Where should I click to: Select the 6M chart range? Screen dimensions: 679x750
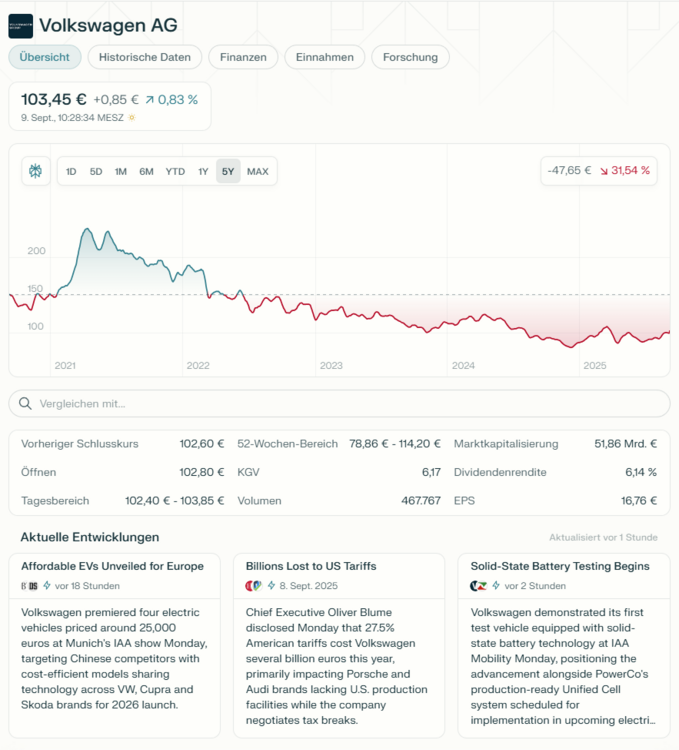point(146,171)
